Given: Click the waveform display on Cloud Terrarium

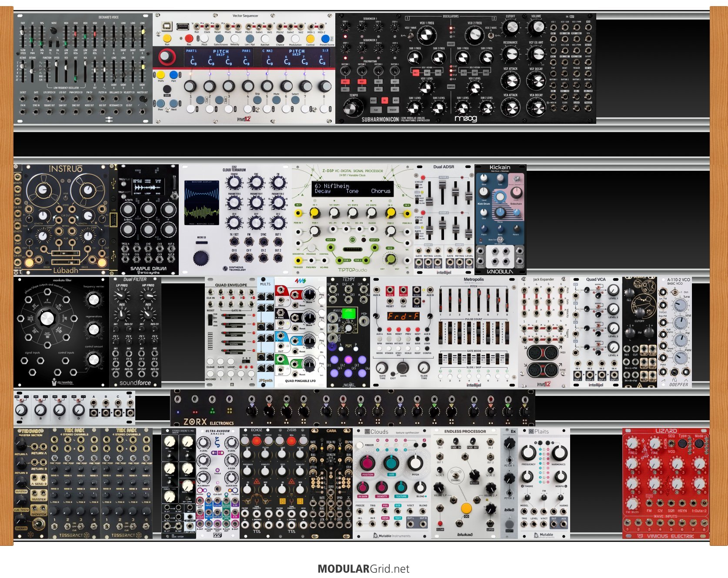Looking at the screenshot, I should 202,203.
